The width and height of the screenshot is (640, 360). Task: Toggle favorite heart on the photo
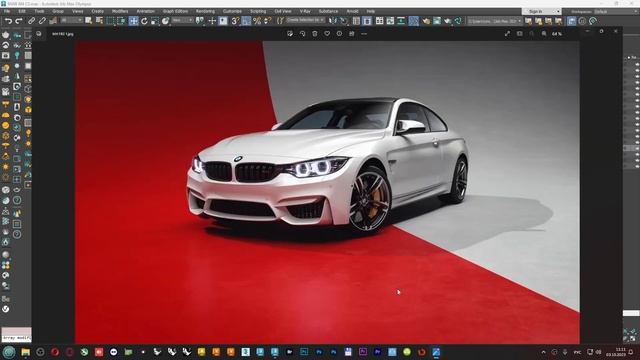pos(327,34)
